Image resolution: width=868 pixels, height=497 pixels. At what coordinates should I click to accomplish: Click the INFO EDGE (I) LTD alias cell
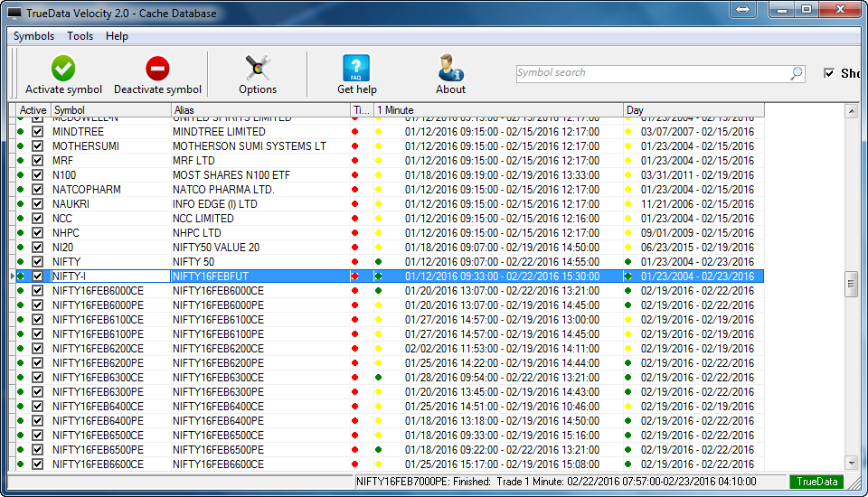[260, 203]
